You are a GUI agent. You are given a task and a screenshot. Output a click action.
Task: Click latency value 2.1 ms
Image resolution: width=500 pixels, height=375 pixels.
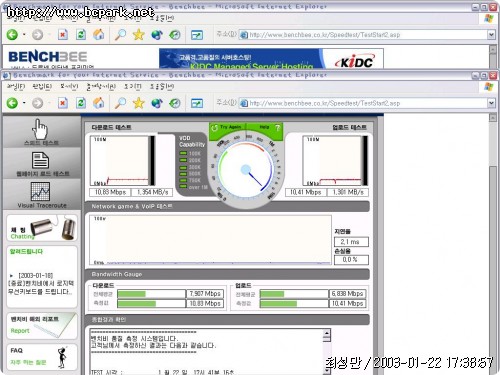tap(351, 242)
